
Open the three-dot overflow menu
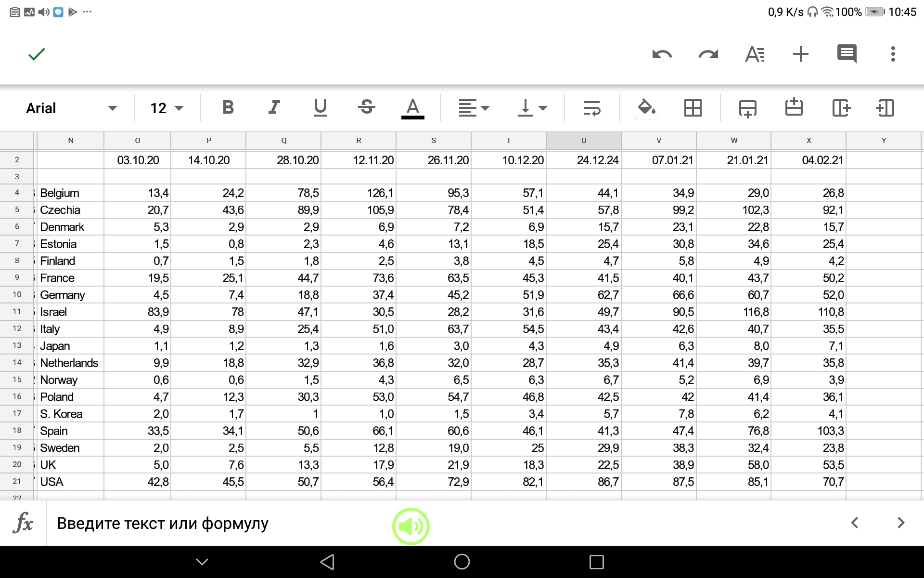pyautogui.click(x=893, y=54)
